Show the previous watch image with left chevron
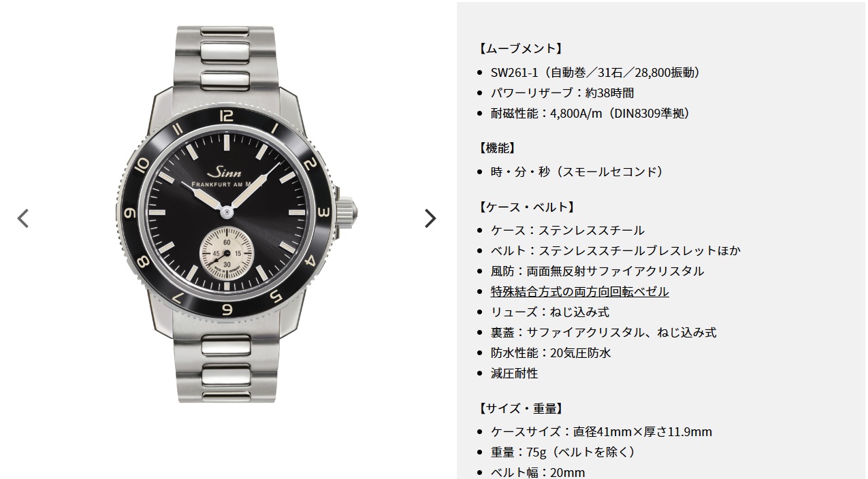 (x=23, y=218)
